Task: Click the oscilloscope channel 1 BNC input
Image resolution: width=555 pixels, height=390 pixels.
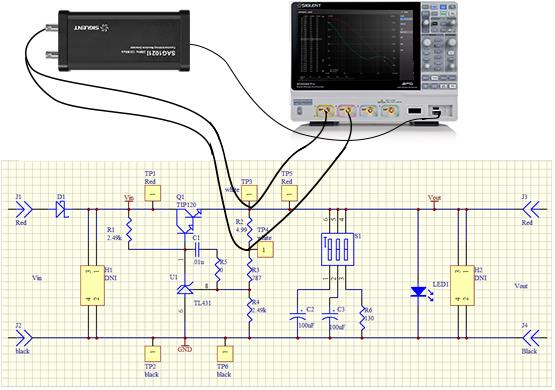Action: [x=325, y=111]
